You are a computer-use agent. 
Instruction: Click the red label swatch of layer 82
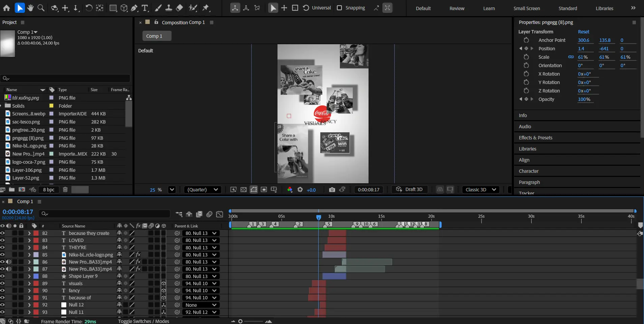36,233
